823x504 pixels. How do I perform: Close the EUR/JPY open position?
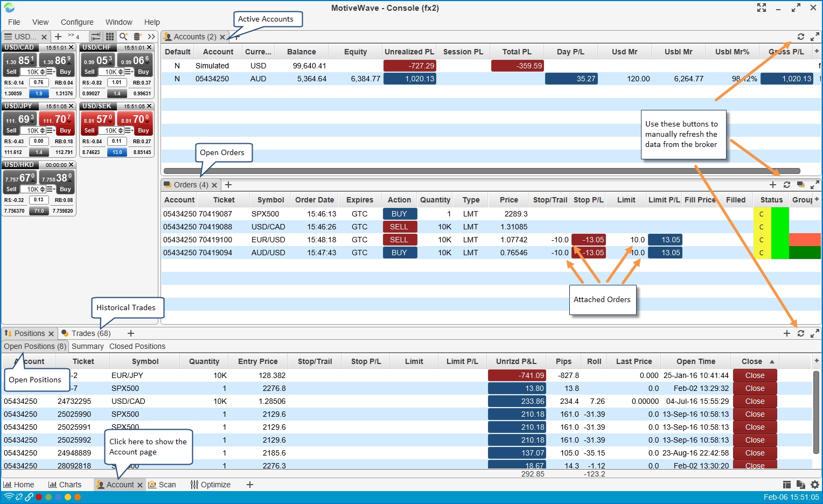point(755,375)
